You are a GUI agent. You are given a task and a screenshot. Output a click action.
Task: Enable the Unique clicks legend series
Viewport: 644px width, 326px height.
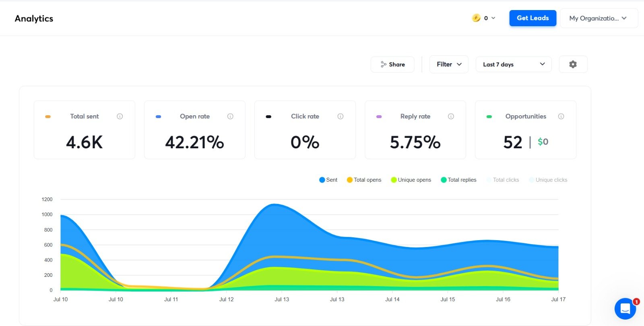(x=548, y=180)
